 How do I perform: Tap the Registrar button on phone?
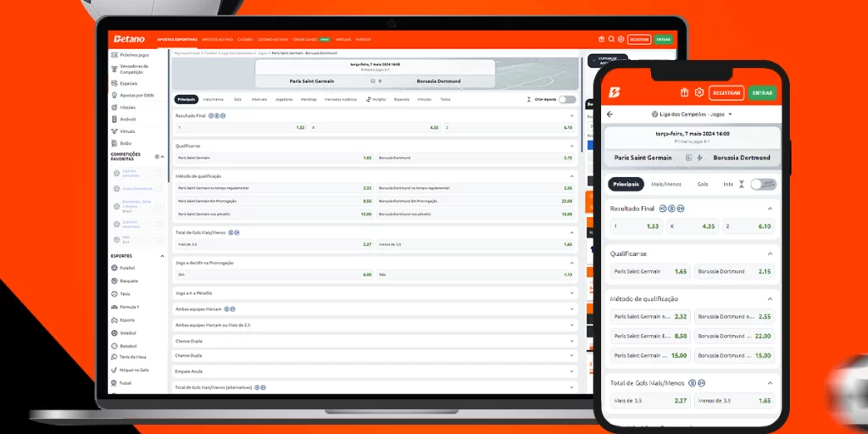pos(726,93)
